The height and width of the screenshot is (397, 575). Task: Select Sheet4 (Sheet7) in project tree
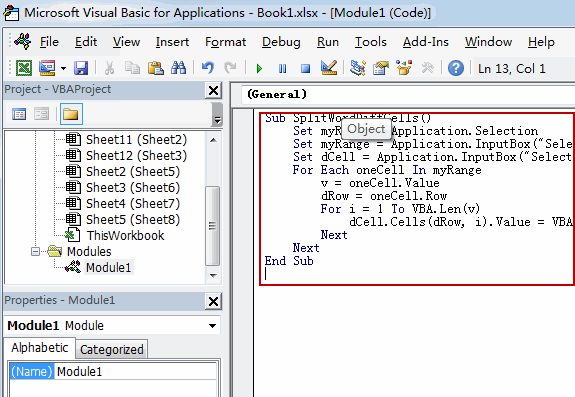(133, 203)
